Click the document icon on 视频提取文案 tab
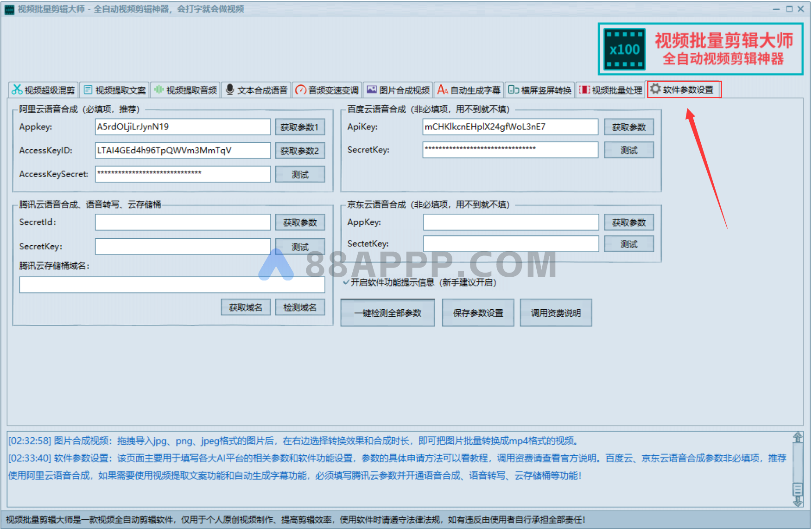The height and width of the screenshot is (529, 812). (88, 89)
